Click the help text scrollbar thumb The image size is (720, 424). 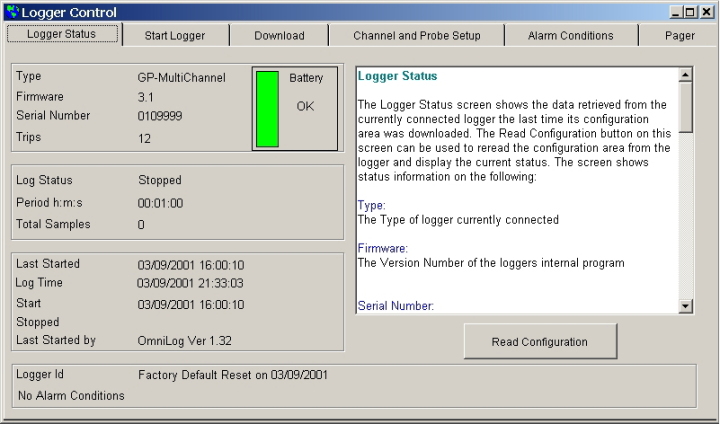(685, 107)
